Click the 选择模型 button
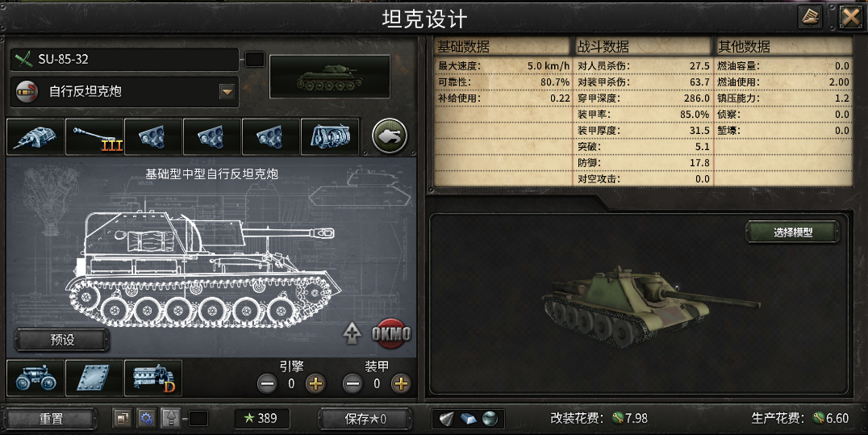868x435 pixels. tap(793, 232)
